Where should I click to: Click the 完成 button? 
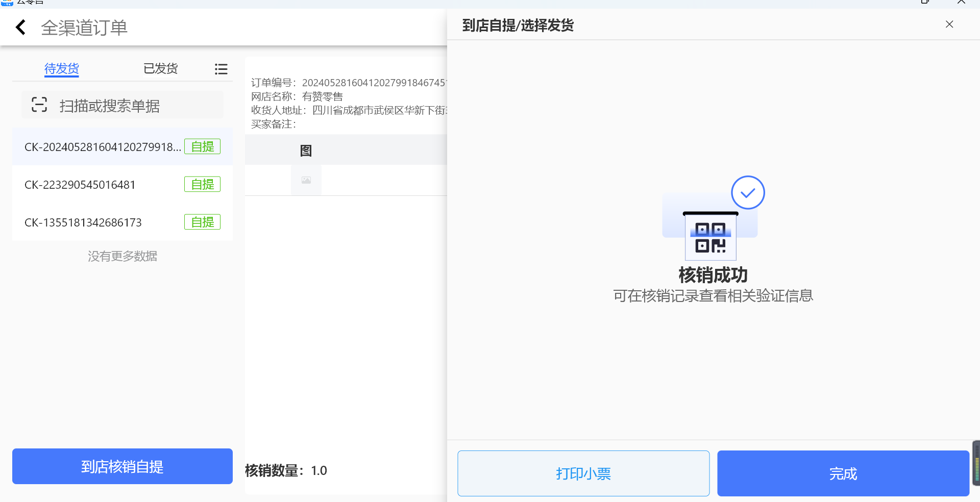point(843,473)
